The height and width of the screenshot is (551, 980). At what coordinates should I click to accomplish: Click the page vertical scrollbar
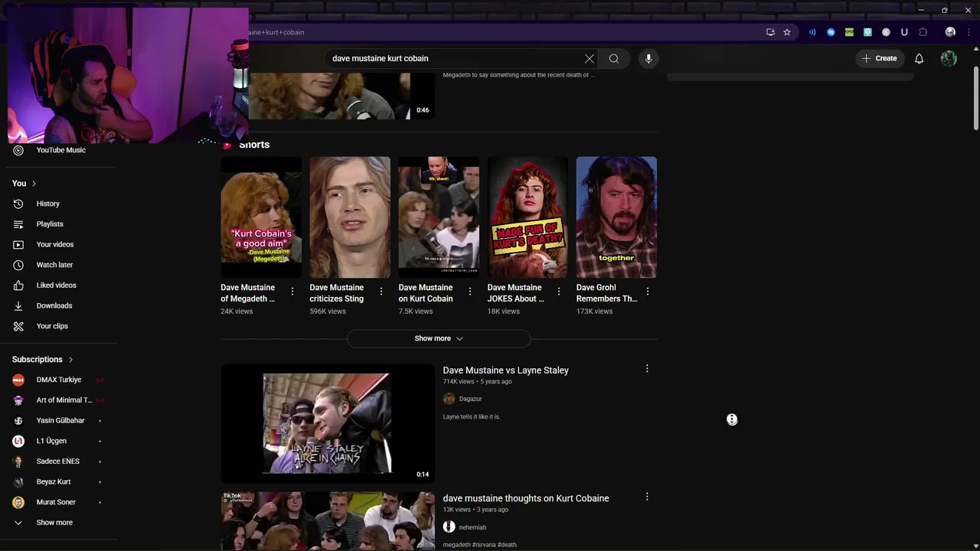[x=975, y=98]
